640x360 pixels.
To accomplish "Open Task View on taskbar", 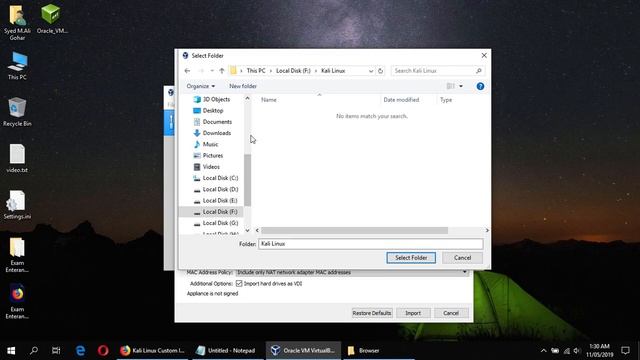I will 56,351.
